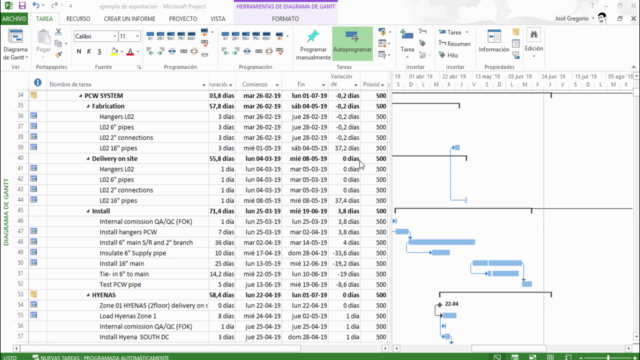Open the CREAR UN INFORME tab
The image size is (640, 360).
(x=129, y=19)
